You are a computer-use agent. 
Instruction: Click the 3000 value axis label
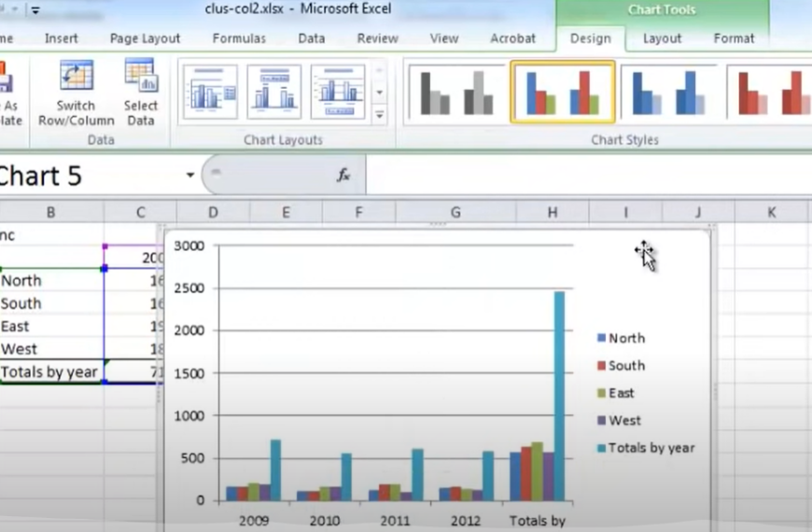pyautogui.click(x=189, y=245)
